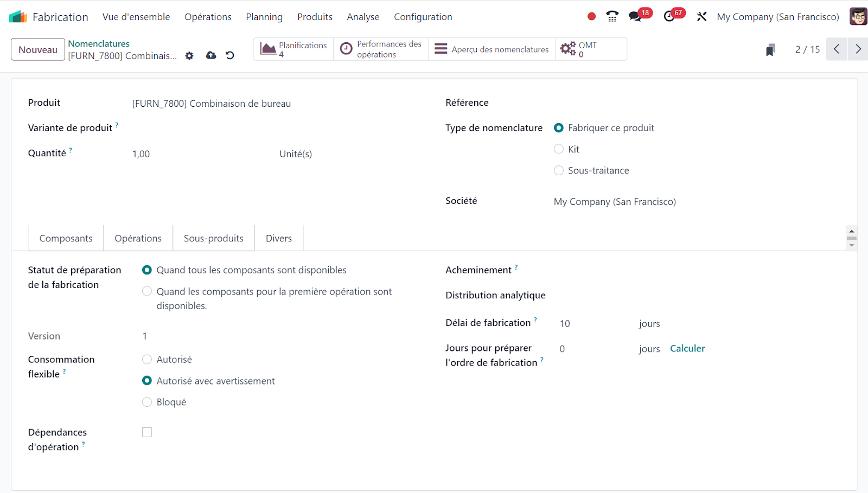Viewport: 868px width, 493px height.
Task: Open the conversations chat bubble icon
Action: (x=635, y=17)
